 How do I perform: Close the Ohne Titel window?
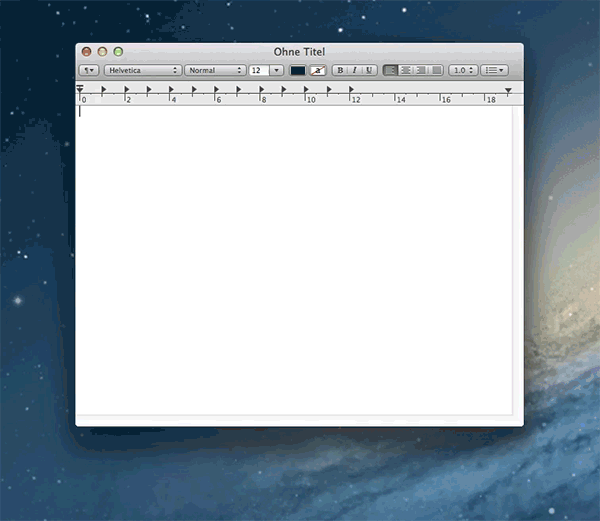click(86, 51)
